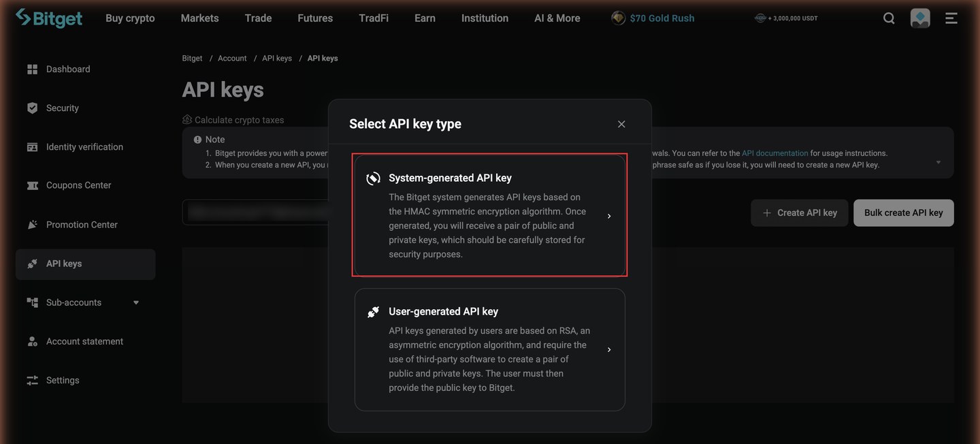Screen dimensions: 980x444
Task: Open Settings label in sidebar
Action: click(x=63, y=380)
